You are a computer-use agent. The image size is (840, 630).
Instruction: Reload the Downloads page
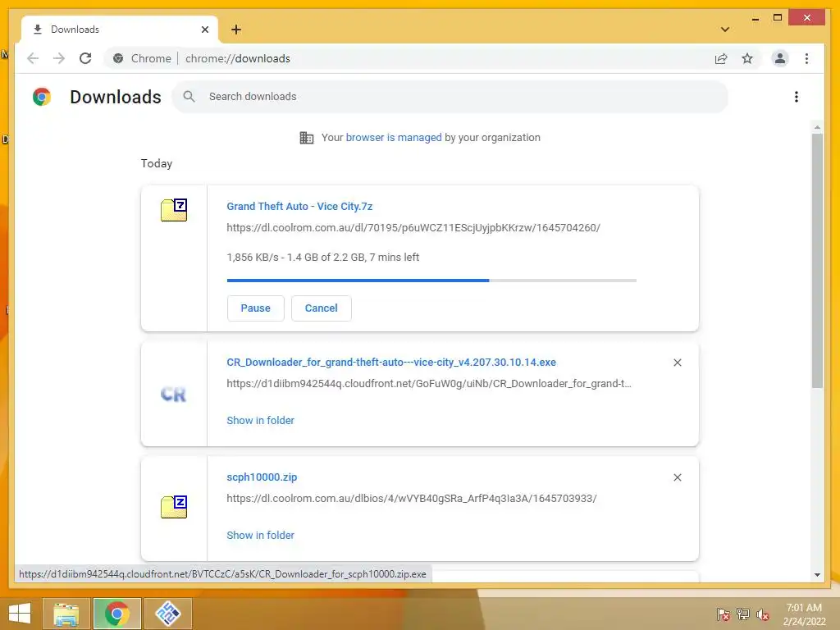(85, 58)
